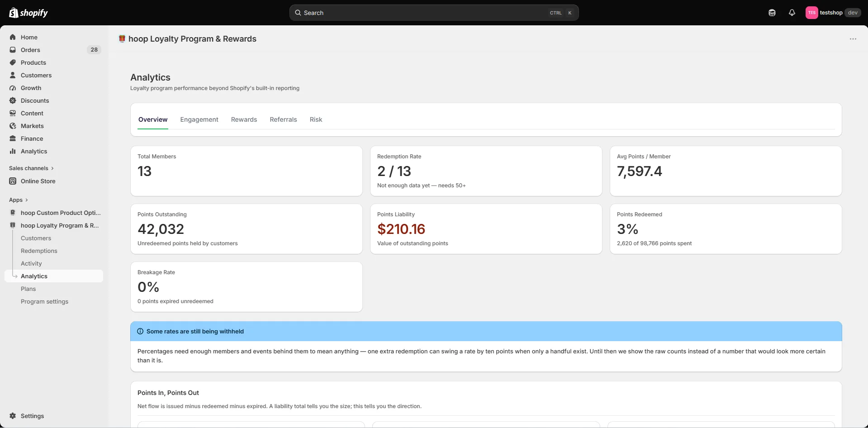Image resolution: width=868 pixels, height=428 pixels.
Task: Switch to the Rewards tab
Action: pos(244,119)
